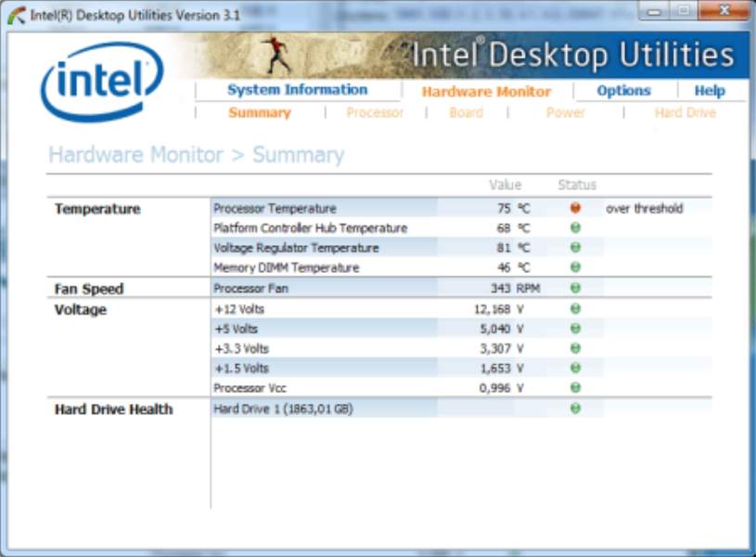Click the +12 Volts green status icon
Image resolution: width=756 pixels, height=557 pixels.
(x=575, y=309)
